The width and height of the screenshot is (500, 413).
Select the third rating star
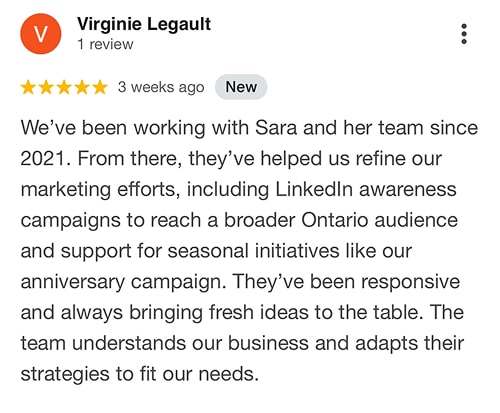pos(64,87)
